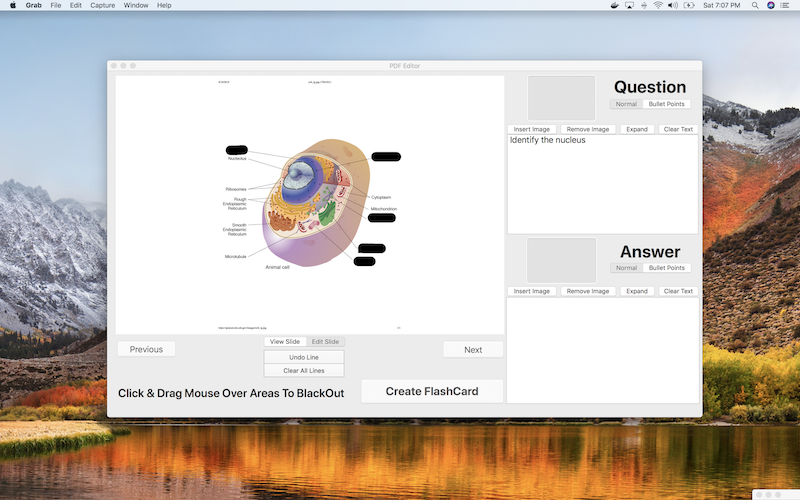Click the Cytoplasm label on the diagram
The height and width of the screenshot is (500, 800).
pyautogui.click(x=381, y=197)
